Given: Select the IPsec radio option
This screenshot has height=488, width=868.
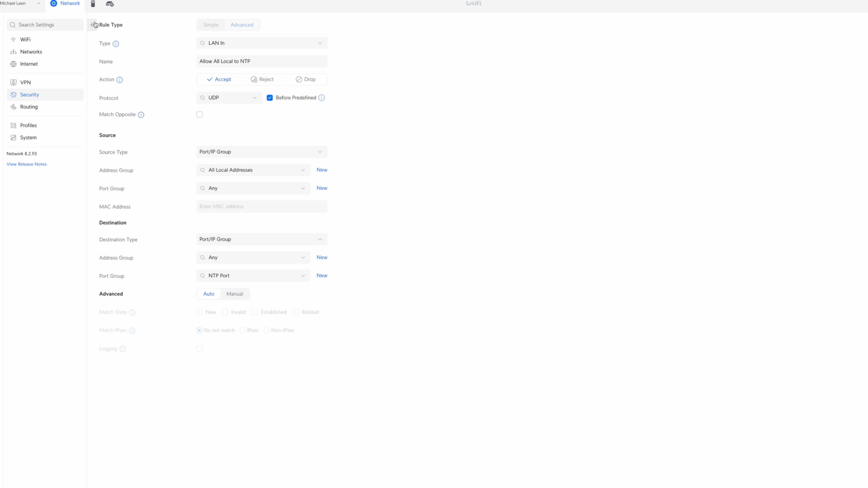Looking at the screenshot, I should coord(243,330).
